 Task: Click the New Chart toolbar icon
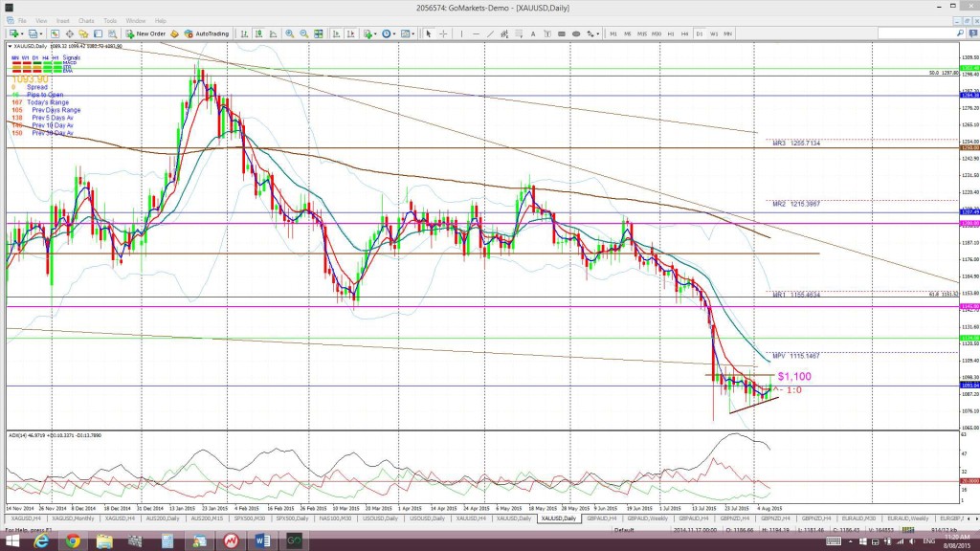tap(12, 33)
